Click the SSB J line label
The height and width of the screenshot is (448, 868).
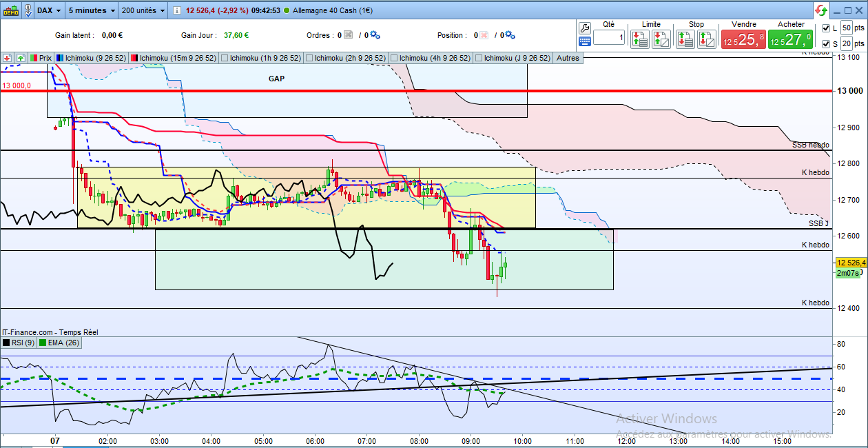[x=819, y=223]
